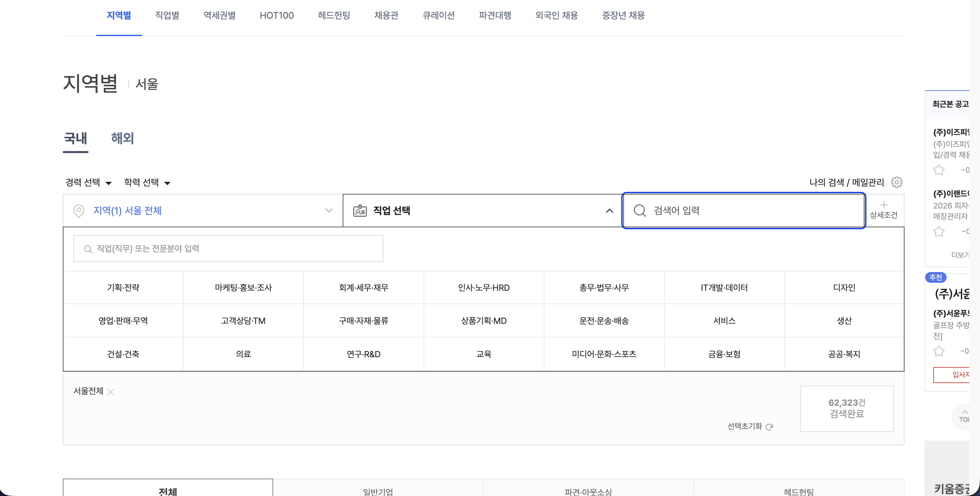Select the 교육 job category

point(484,354)
